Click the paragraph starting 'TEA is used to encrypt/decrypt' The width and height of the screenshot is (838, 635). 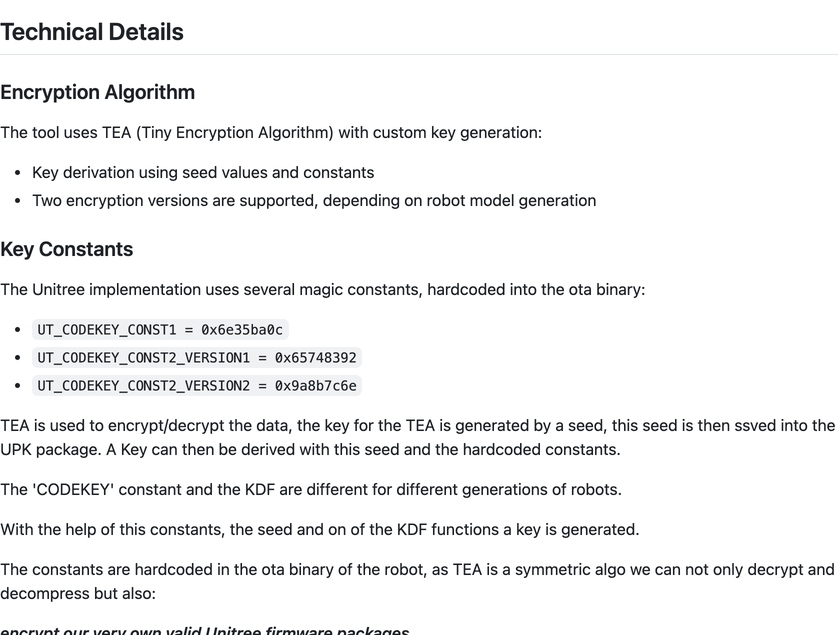point(417,437)
